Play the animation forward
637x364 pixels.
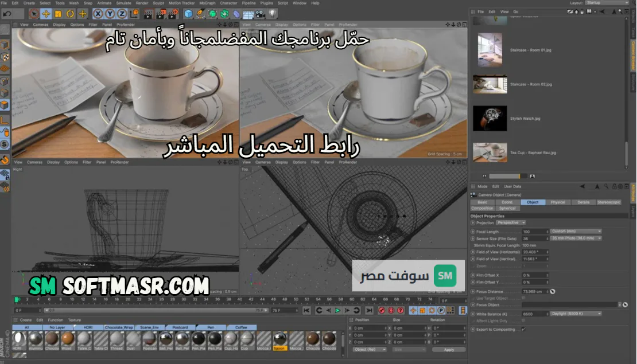pos(337,311)
